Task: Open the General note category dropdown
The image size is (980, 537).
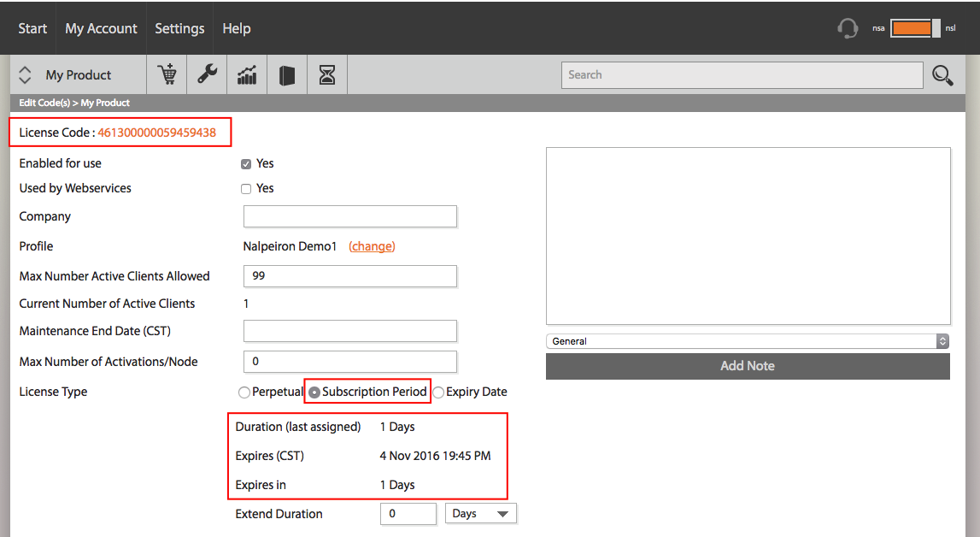Action: pyautogui.click(x=748, y=341)
